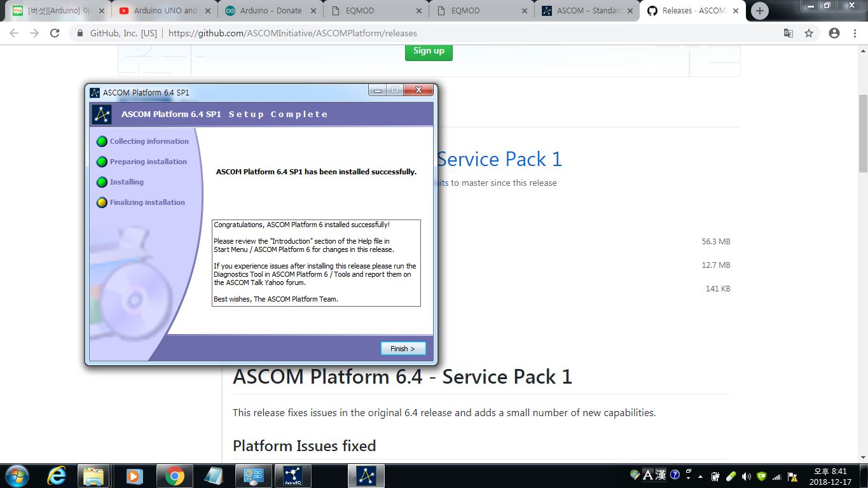Screen dimensions: 868x488
Task: Show hidden system tray icons
Action: point(700,477)
